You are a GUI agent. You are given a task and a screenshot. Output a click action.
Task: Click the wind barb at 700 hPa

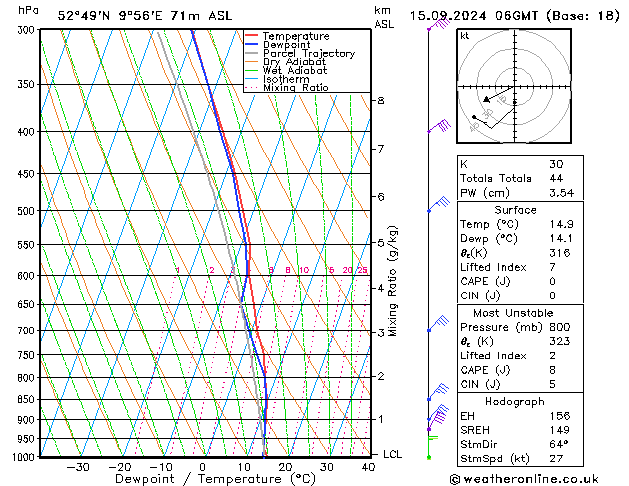pos(438,324)
